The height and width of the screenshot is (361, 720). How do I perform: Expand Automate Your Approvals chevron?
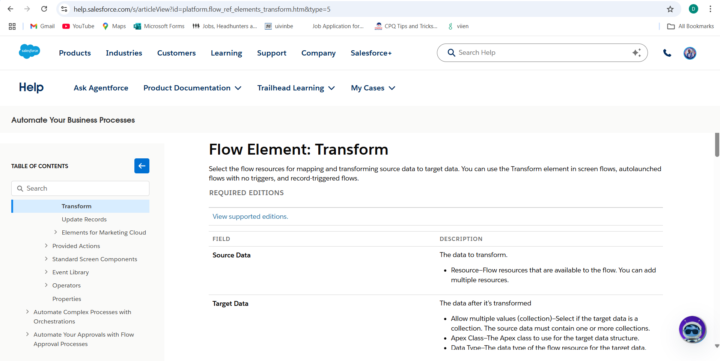pyautogui.click(x=27, y=334)
